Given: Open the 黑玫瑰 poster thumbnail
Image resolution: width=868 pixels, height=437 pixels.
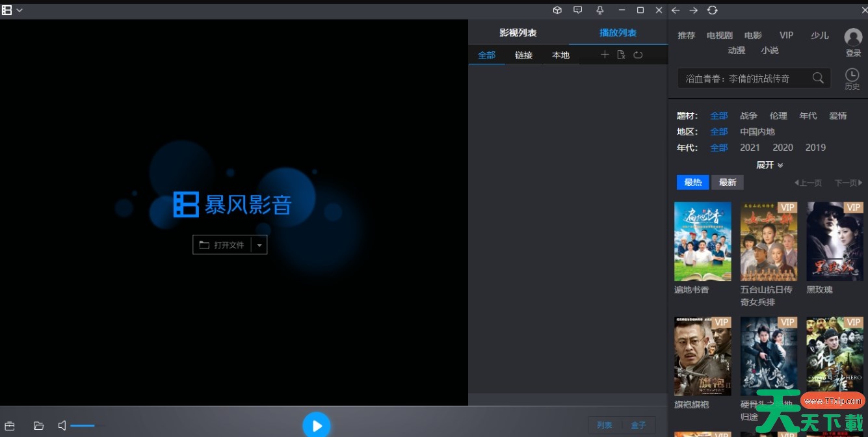Looking at the screenshot, I should coord(835,241).
